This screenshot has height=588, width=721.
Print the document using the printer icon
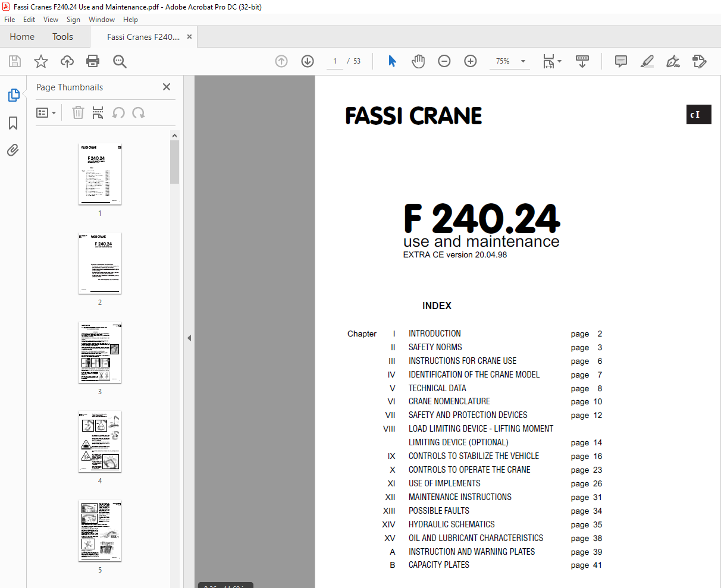tap(93, 61)
